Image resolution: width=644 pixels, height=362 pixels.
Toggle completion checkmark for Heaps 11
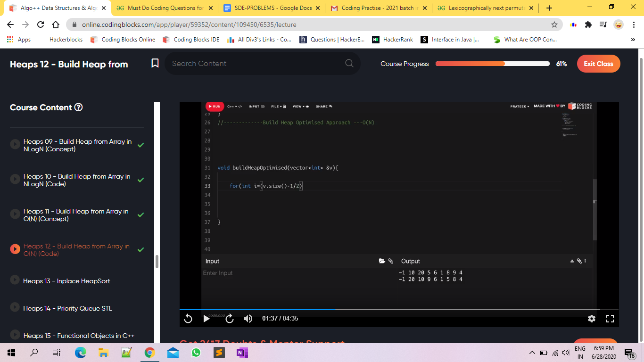tap(140, 215)
